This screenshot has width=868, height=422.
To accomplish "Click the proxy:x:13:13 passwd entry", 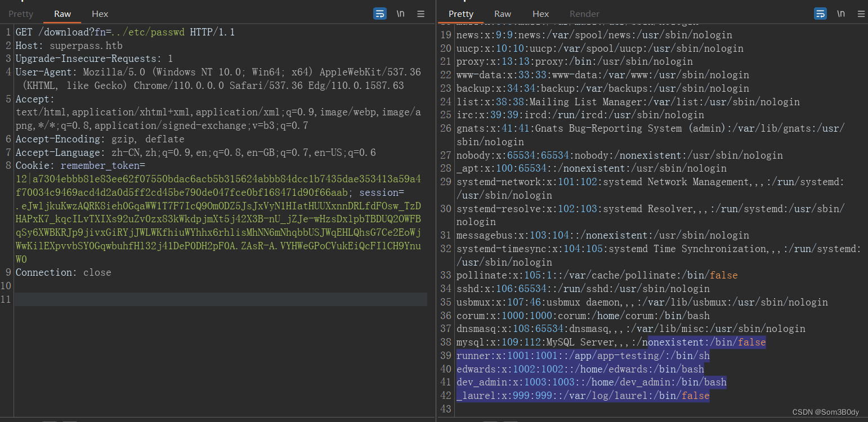I will [x=574, y=61].
